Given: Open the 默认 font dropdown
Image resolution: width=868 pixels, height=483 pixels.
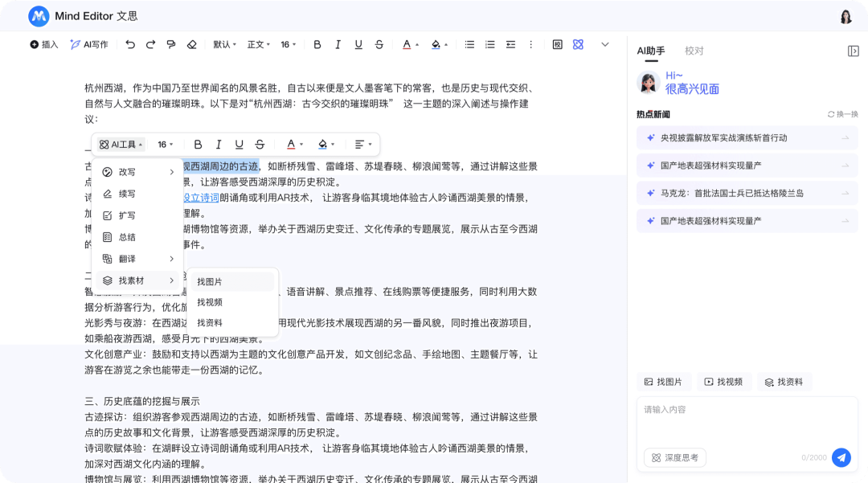Looking at the screenshot, I should 224,45.
